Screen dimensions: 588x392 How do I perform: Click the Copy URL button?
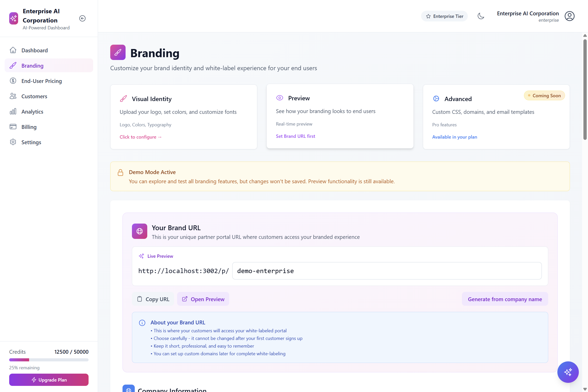(153, 299)
